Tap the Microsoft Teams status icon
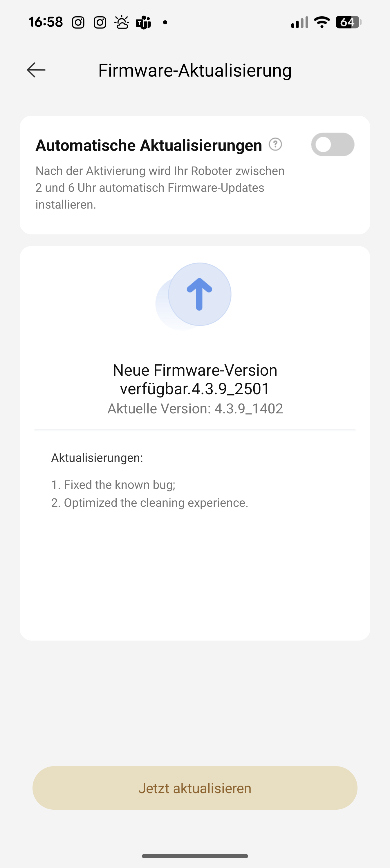Viewport: 390px width, 868px height. (143, 23)
